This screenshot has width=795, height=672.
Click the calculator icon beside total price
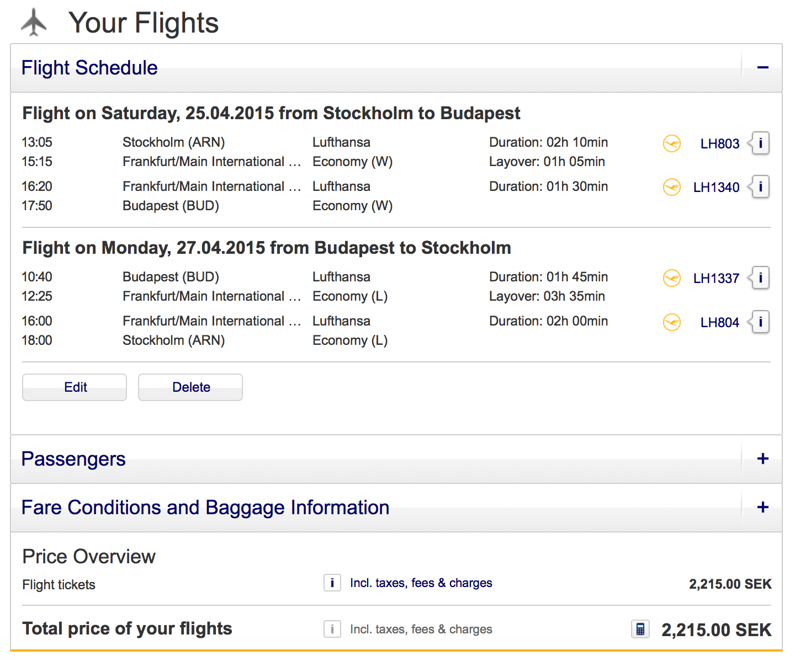click(x=640, y=629)
